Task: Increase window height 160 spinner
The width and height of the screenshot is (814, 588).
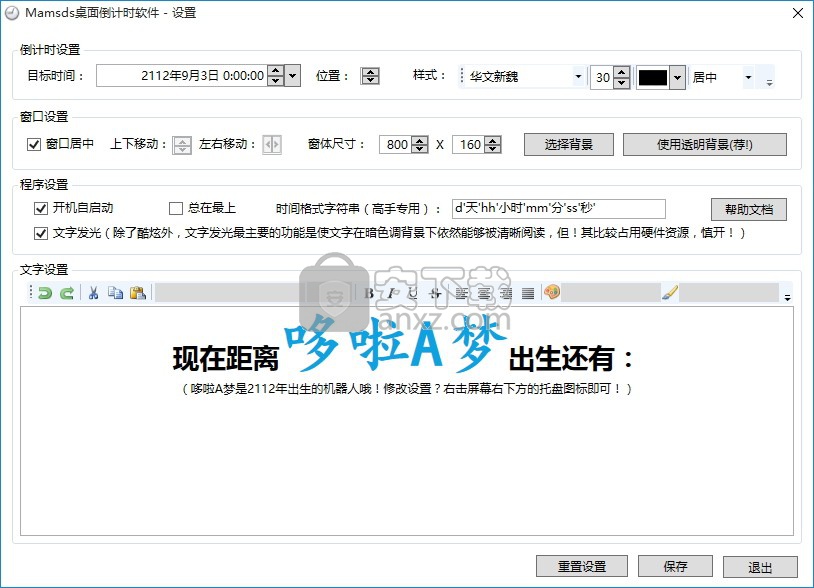Action: pyautogui.click(x=493, y=140)
